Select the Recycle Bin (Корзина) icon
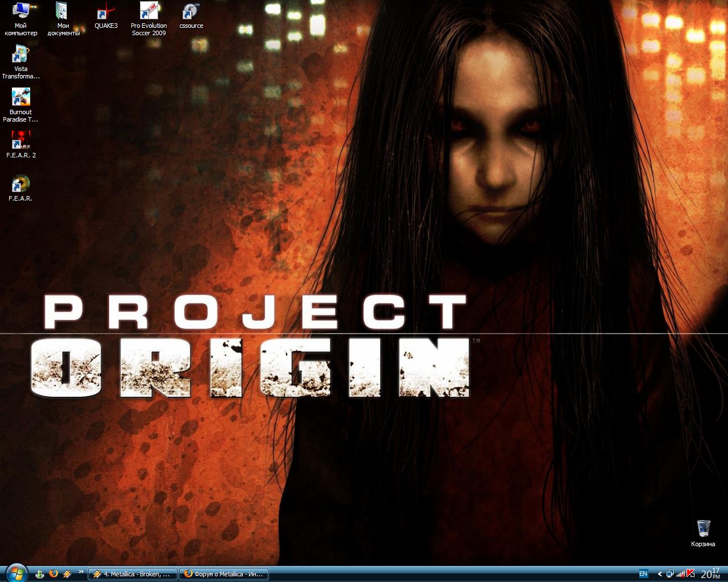Image resolution: width=728 pixels, height=582 pixels. pos(703,534)
